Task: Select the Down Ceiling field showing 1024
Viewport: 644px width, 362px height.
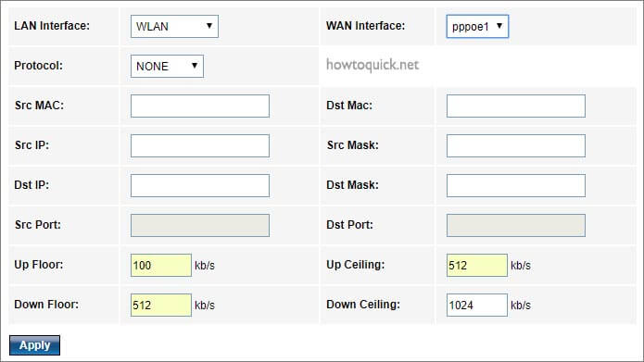Action: pos(477,305)
